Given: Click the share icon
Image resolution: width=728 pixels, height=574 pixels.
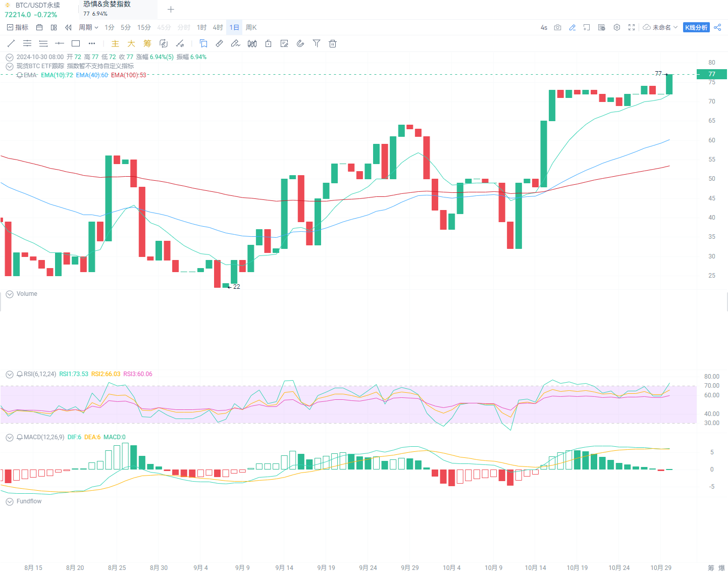Looking at the screenshot, I should click(x=717, y=27).
